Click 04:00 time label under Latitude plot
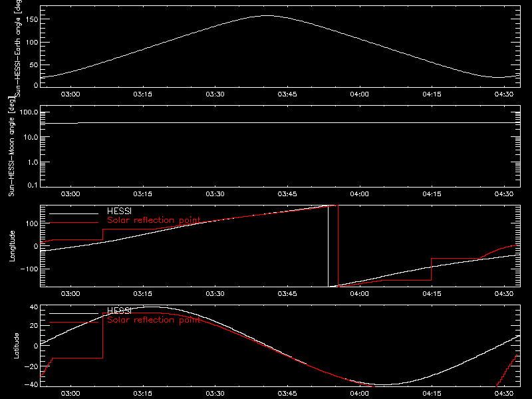The width and height of the screenshot is (532, 399). 360,393
